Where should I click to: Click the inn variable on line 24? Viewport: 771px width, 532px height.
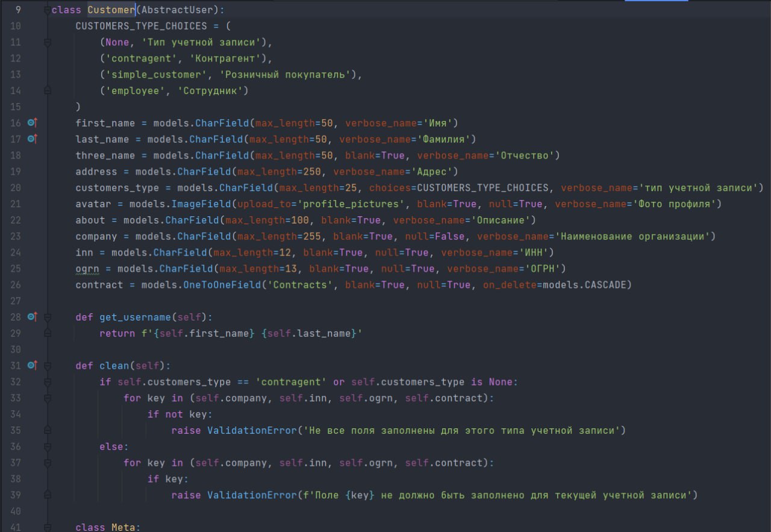(84, 252)
